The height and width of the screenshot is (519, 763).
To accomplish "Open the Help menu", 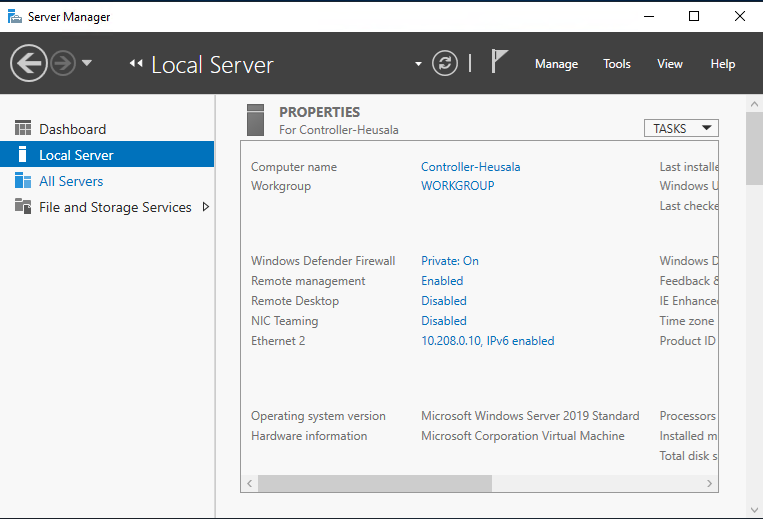I will tap(723, 64).
